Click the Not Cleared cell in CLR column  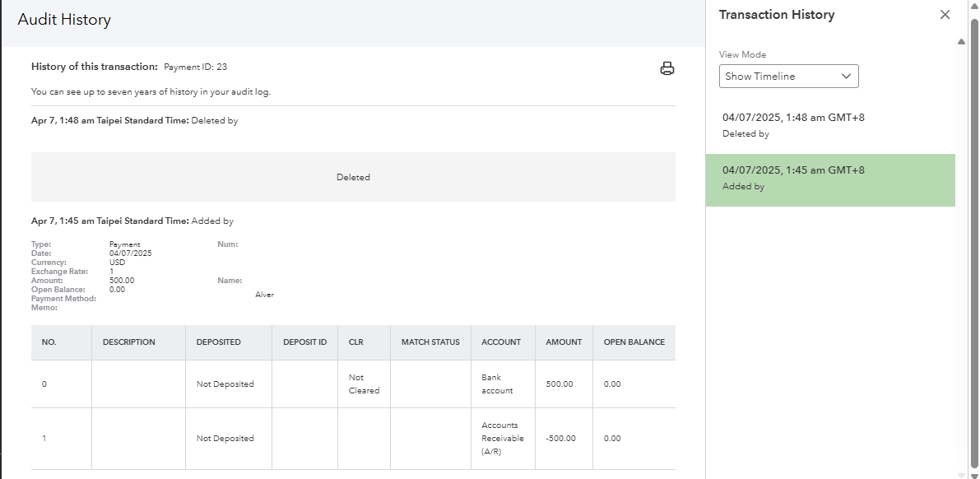tap(364, 384)
